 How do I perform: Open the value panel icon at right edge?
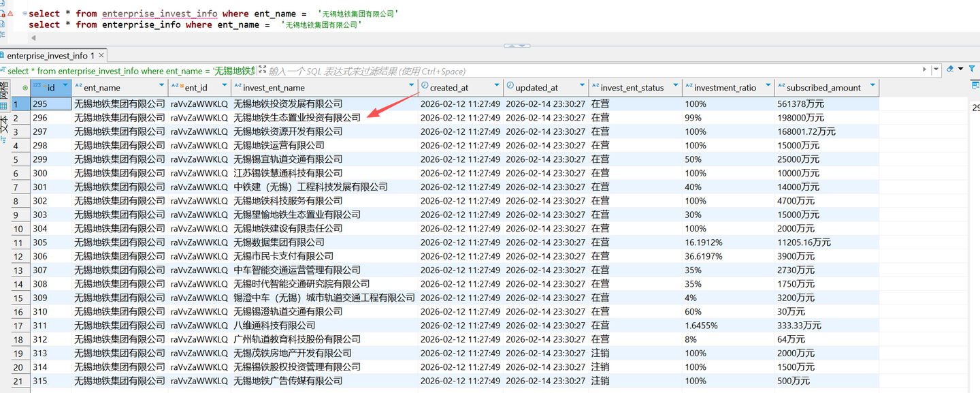pyautogui.click(x=975, y=84)
